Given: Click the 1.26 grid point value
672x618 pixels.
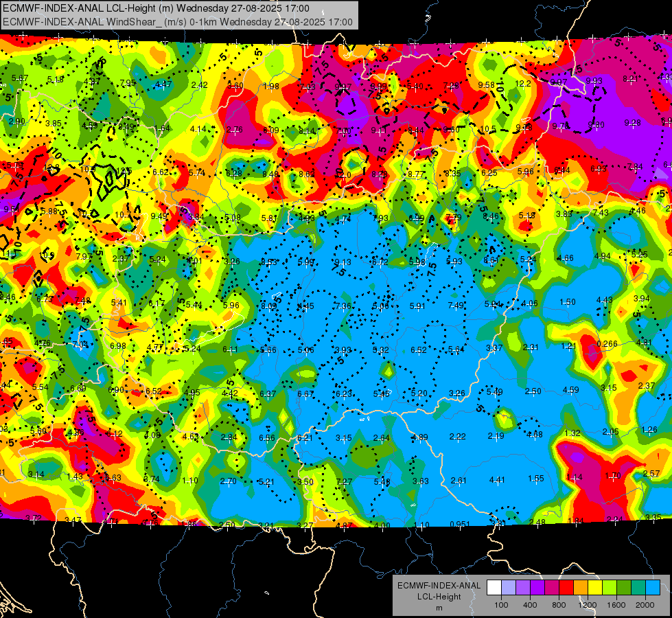Looking at the screenshot, I should coord(649,429).
